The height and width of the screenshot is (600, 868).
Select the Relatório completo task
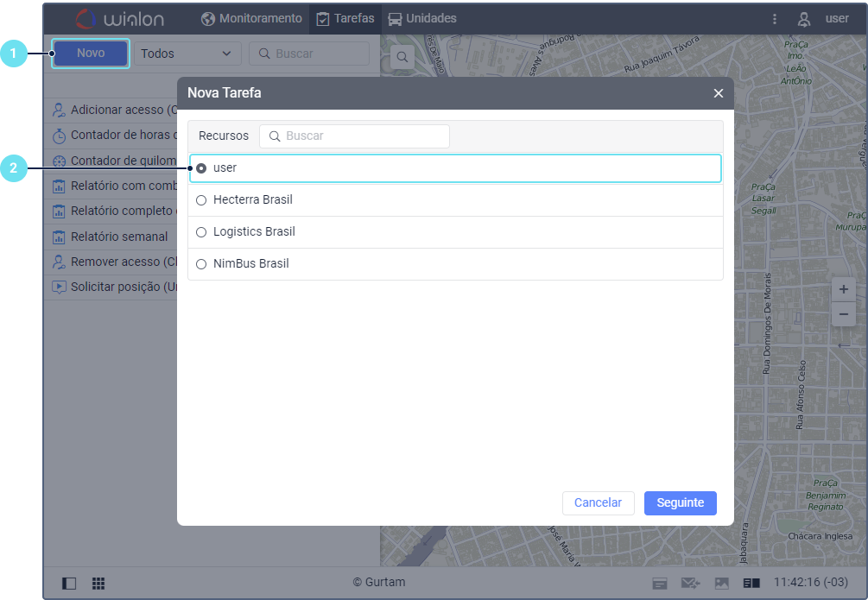click(111, 211)
